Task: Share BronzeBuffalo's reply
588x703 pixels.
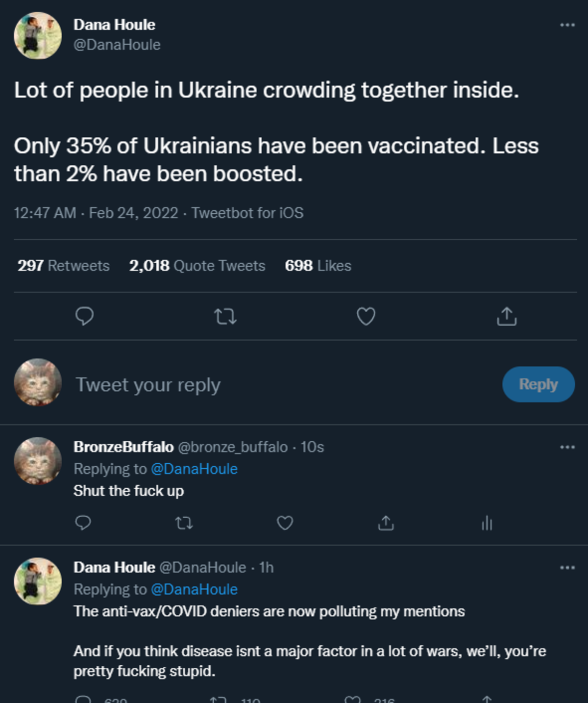Action: (386, 523)
